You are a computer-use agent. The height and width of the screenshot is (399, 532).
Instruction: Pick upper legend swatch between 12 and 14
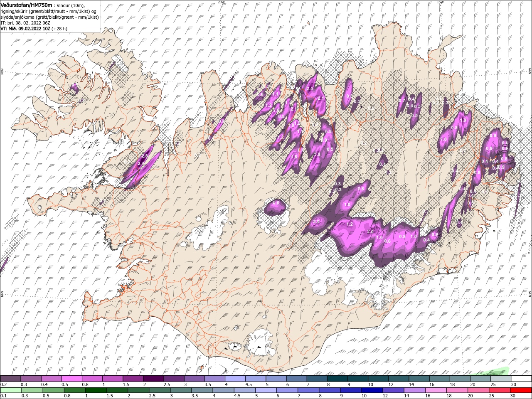pos(399,379)
